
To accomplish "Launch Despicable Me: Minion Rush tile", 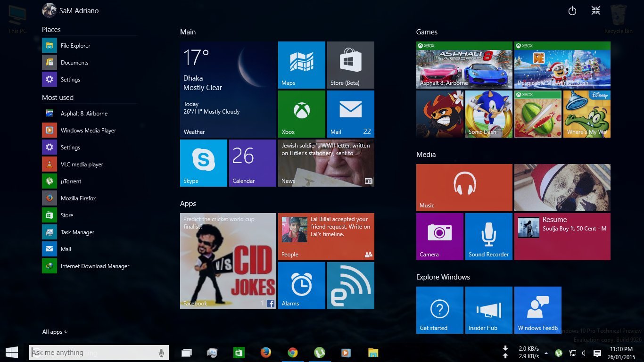I will tap(562, 65).
